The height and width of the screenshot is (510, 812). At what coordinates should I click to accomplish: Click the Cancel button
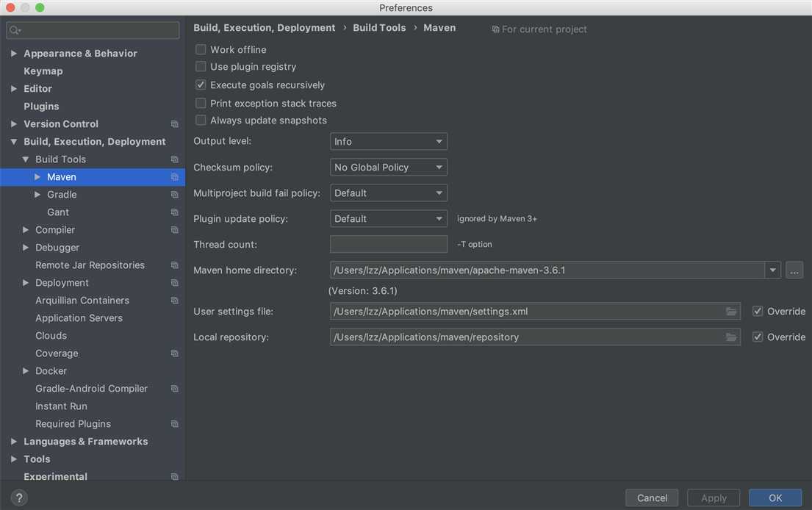coord(652,498)
